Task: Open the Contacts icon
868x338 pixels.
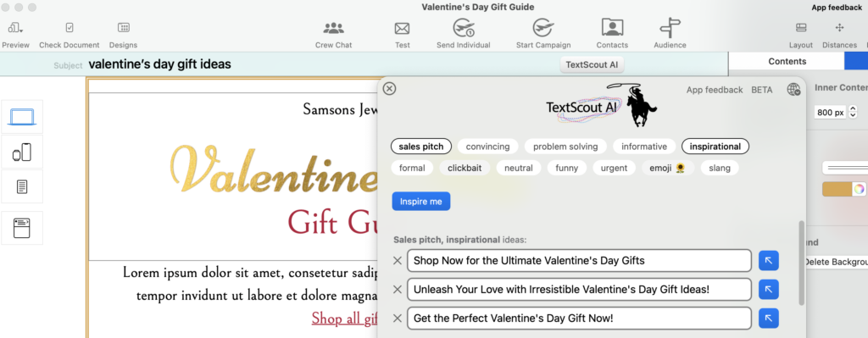Action: point(612,27)
